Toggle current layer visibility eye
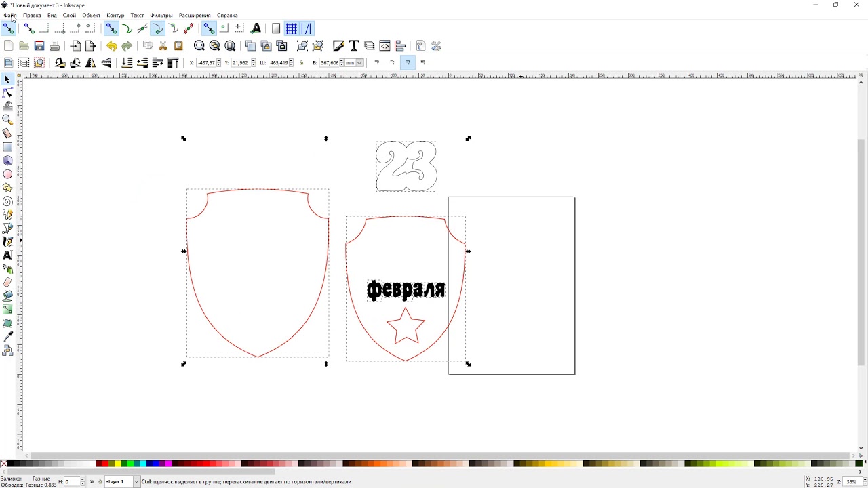 click(x=92, y=482)
